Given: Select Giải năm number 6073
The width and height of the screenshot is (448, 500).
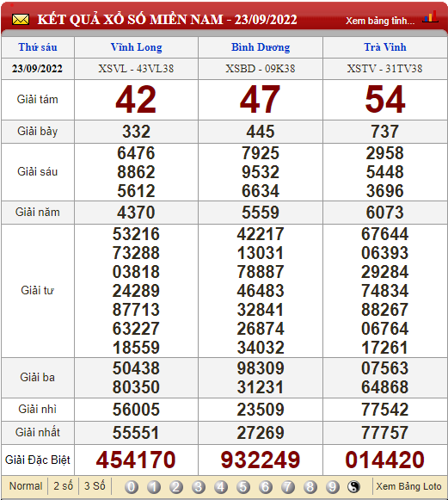Looking at the screenshot, I should pos(385,213).
